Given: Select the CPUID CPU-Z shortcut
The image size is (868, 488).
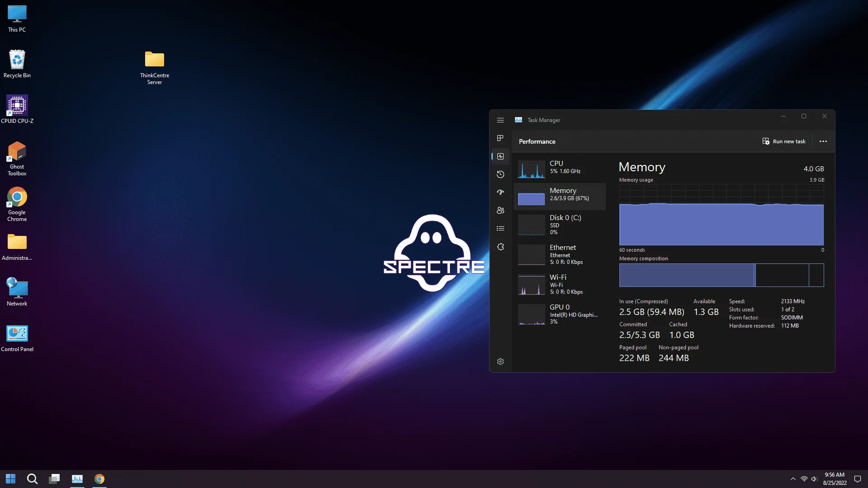Looking at the screenshot, I should point(17,109).
